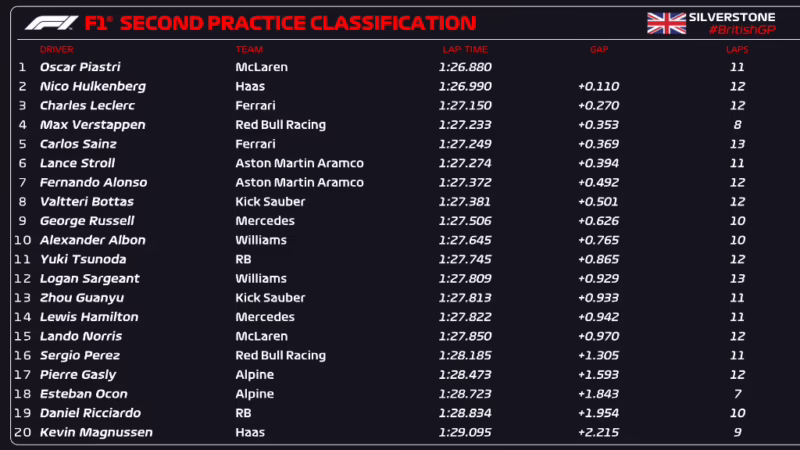Click Lando Norris gap +0.970
This screenshot has width=800, height=450.
[x=598, y=336]
